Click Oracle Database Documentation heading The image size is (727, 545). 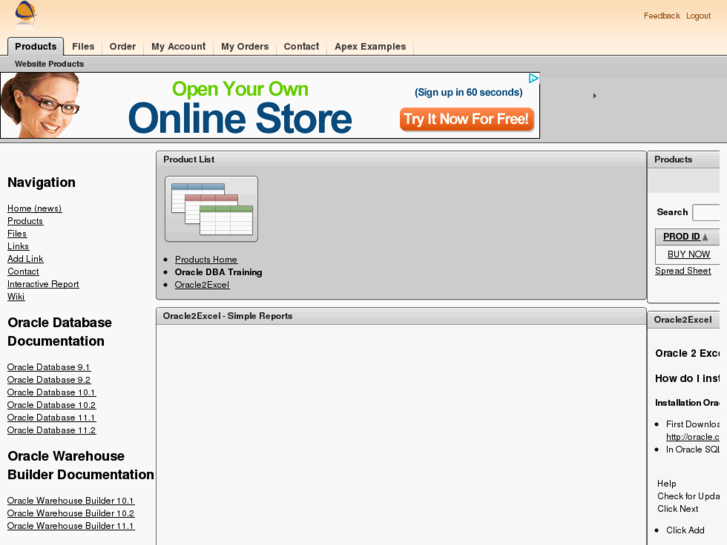(x=59, y=332)
